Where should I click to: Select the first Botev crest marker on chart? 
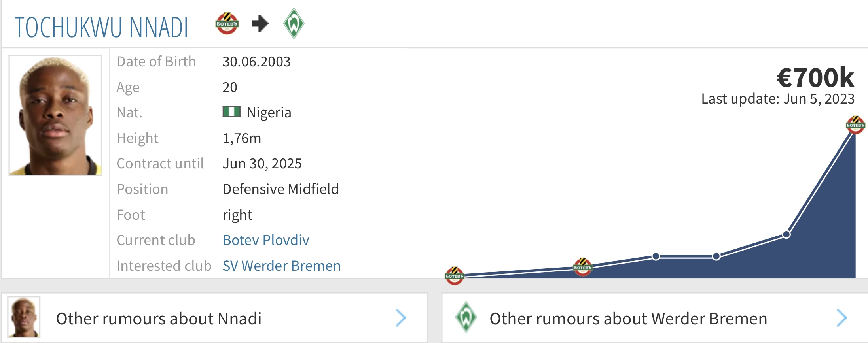454,275
